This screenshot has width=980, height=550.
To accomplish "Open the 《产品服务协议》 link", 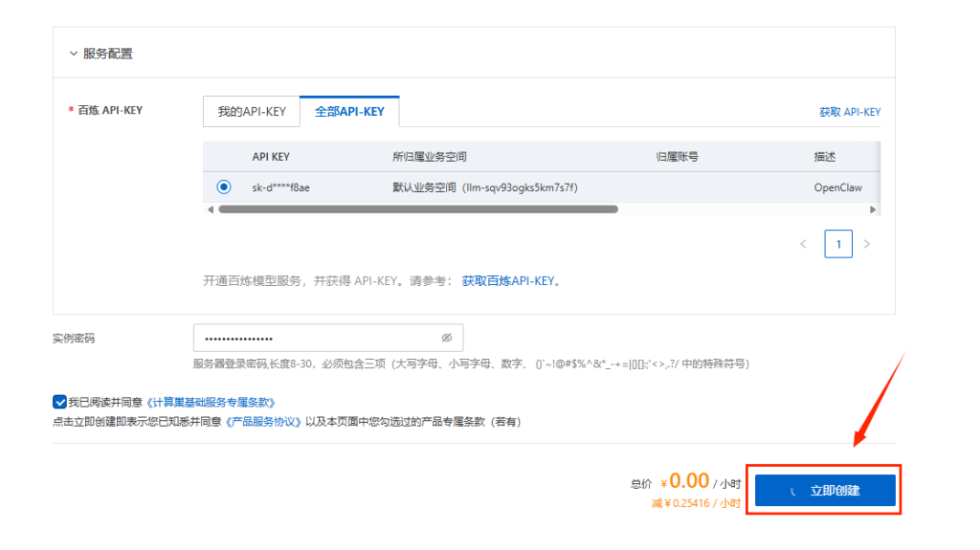I will (x=263, y=422).
